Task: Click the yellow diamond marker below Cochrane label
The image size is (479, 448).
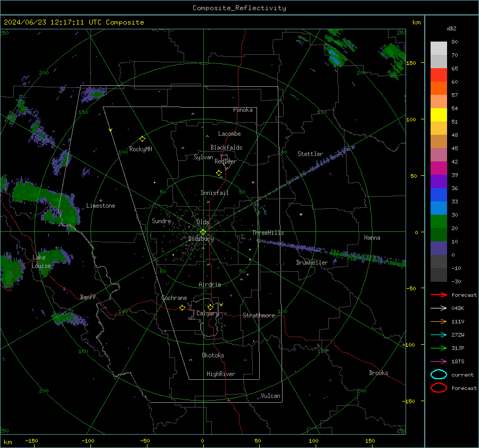Action: 182,308
